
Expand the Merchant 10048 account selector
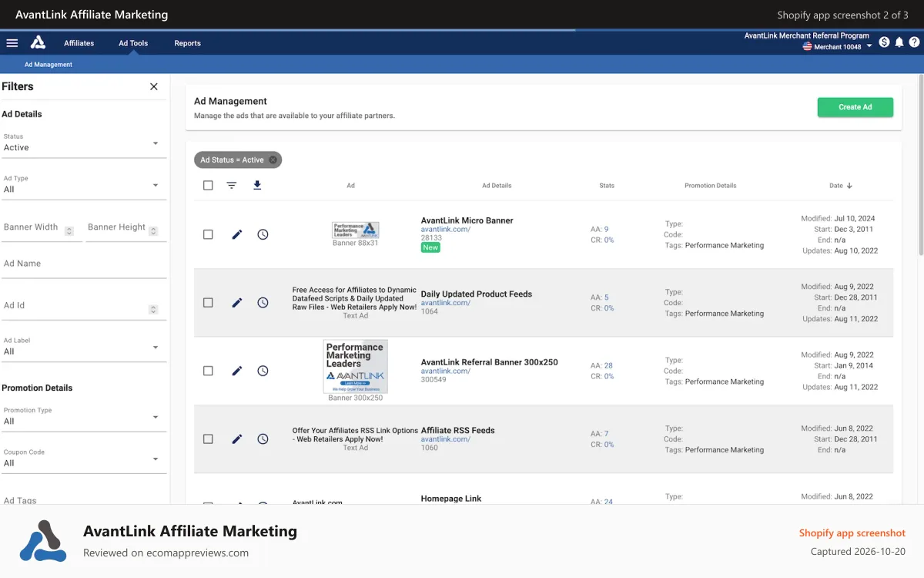point(838,47)
